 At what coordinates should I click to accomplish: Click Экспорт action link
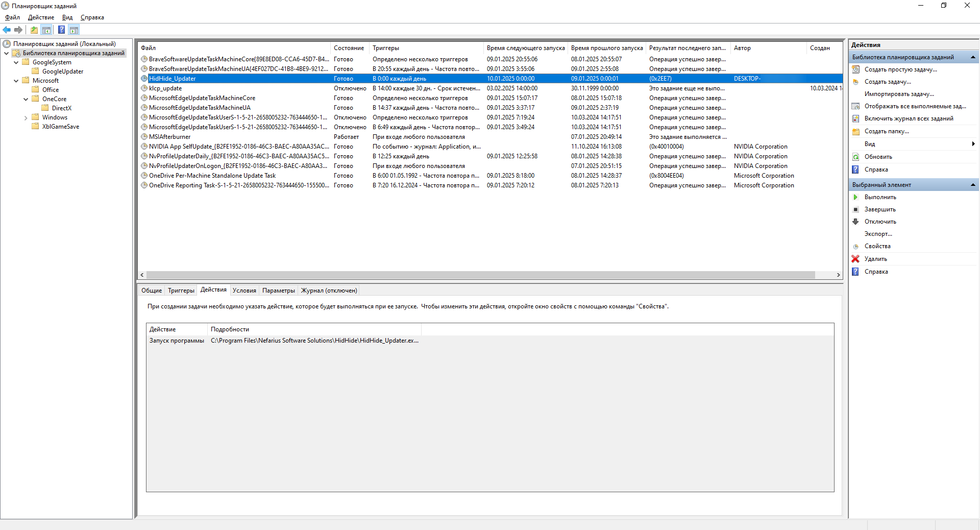tap(878, 234)
